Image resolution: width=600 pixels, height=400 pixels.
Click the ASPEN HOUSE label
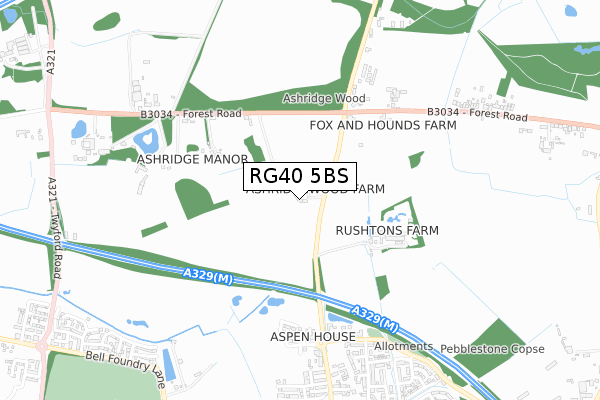(x=313, y=337)
